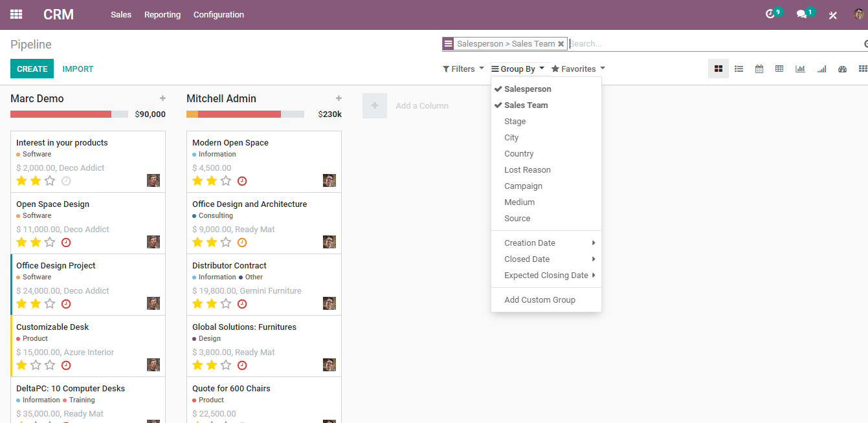868x423 pixels.
Task: Expand Closed Date submenu
Action: 546,259
